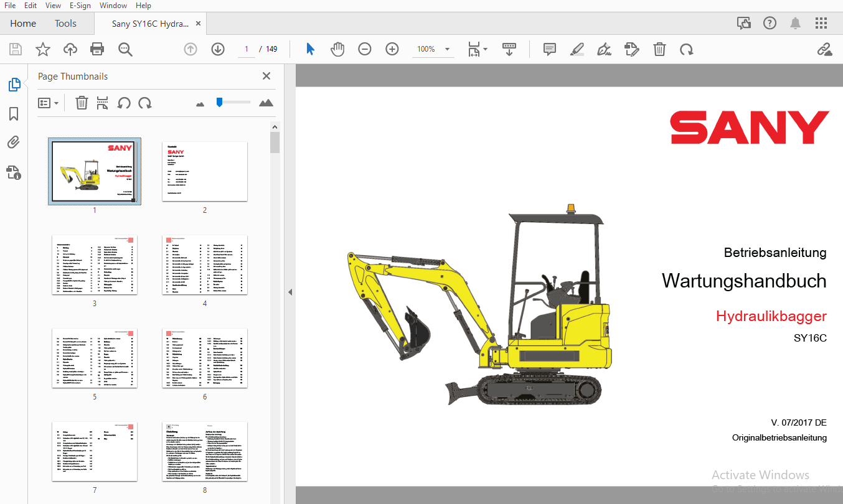Select the arrow selection tool
The width and height of the screenshot is (843, 504).
tap(310, 49)
